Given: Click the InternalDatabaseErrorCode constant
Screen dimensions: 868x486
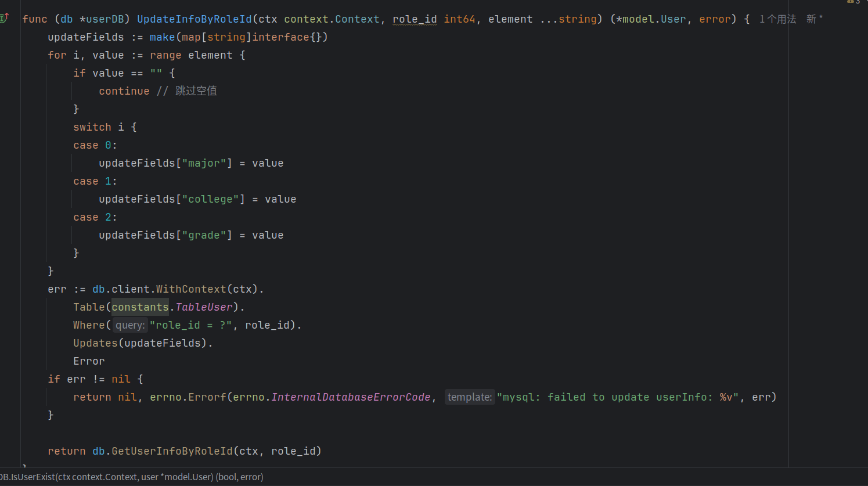Looking at the screenshot, I should point(351,397).
